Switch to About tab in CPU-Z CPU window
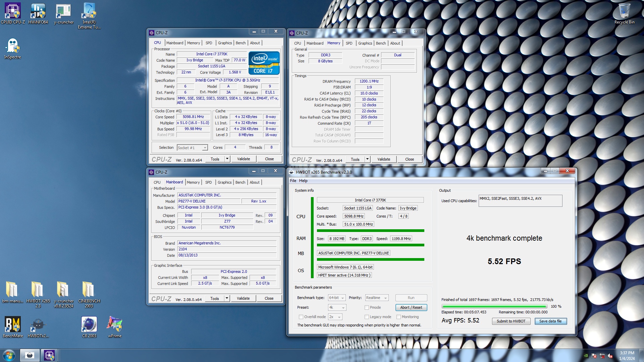Image resolution: width=644 pixels, height=362 pixels. [255, 43]
